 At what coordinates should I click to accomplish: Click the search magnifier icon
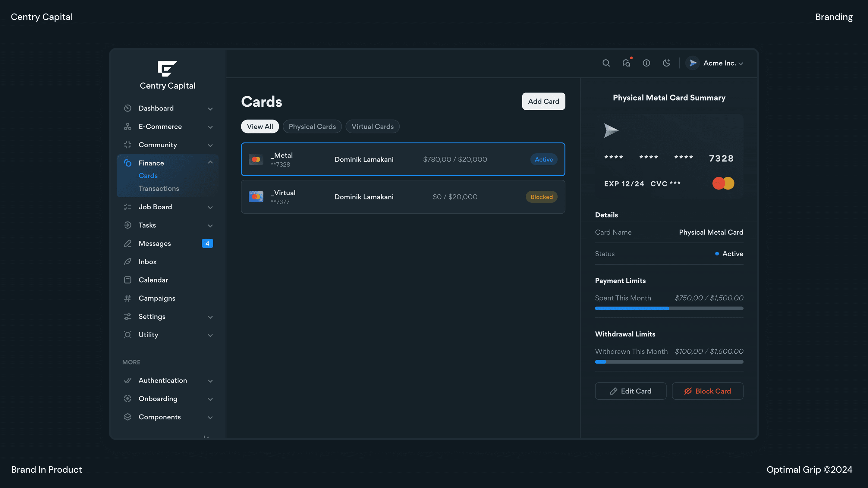tap(606, 63)
